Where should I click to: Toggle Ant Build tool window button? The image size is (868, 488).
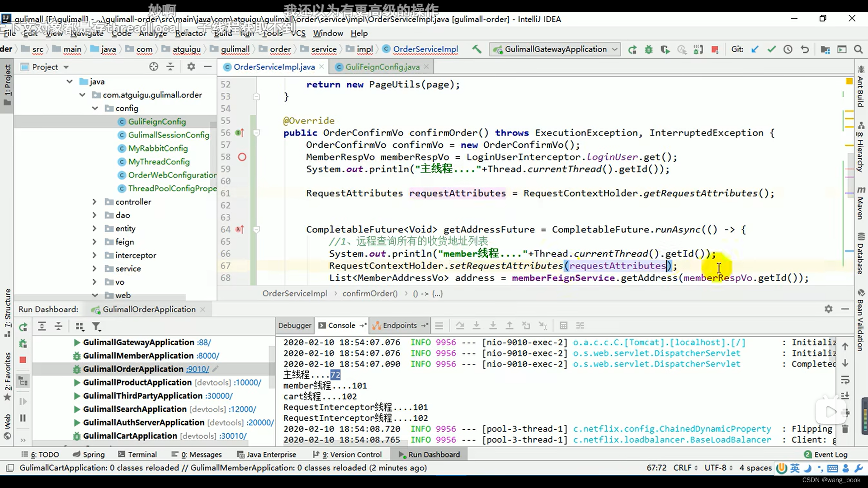coord(861,86)
